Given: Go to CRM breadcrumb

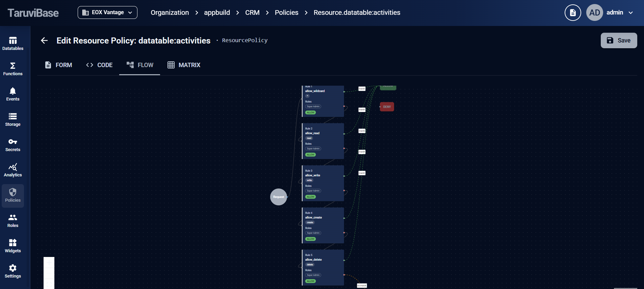Looking at the screenshot, I should 252,12.
